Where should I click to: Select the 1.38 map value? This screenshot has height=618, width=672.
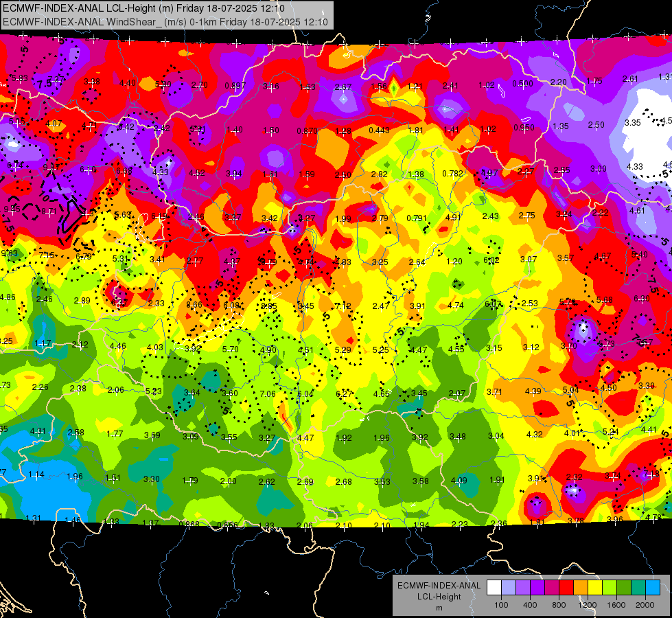pos(416,174)
